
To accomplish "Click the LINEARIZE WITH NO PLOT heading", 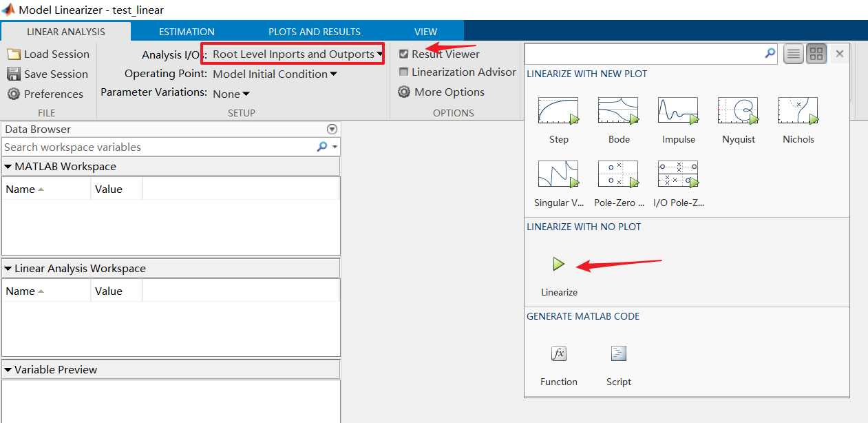I will [x=584, y=227].
